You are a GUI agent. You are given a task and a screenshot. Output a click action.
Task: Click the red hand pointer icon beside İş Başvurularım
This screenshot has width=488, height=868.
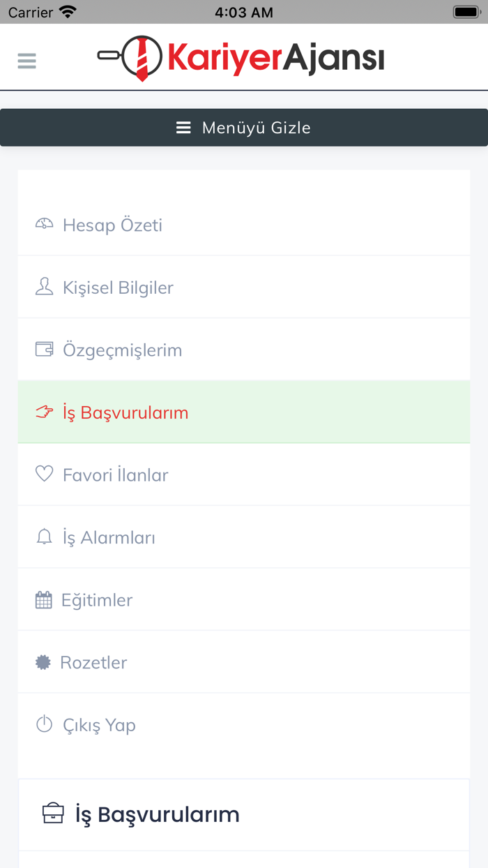pos(44,412)
